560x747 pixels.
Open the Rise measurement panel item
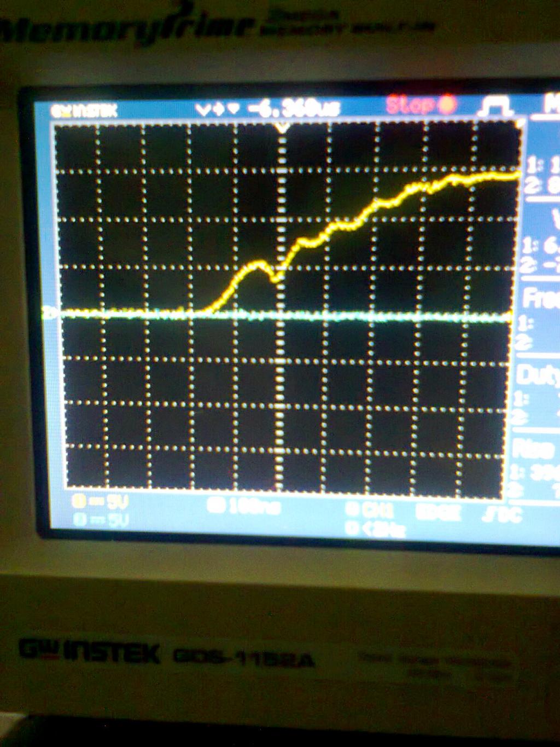point(533,450)
